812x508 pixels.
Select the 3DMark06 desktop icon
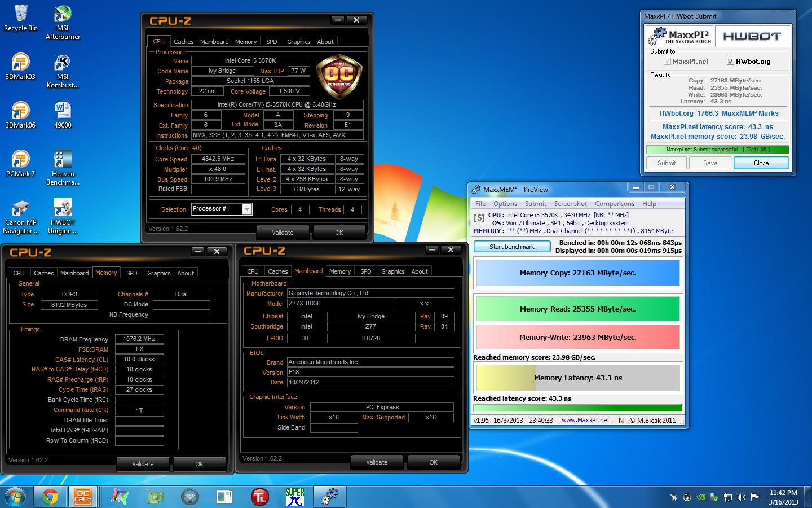[20, 115]
